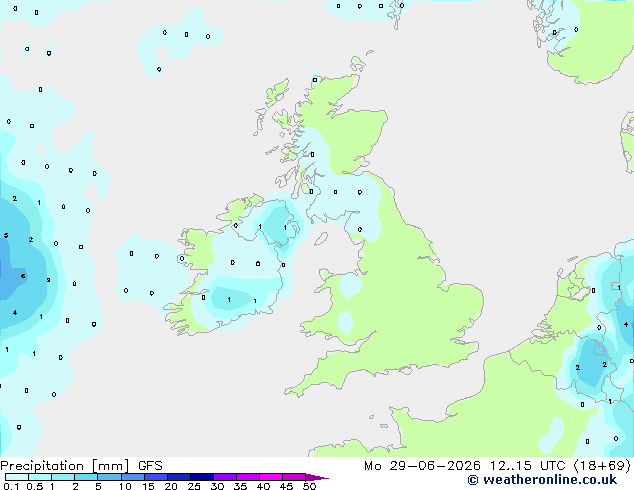Select the 'GFS' model label
The width and height of the screenshot is (634, 490).
point(150,466)
